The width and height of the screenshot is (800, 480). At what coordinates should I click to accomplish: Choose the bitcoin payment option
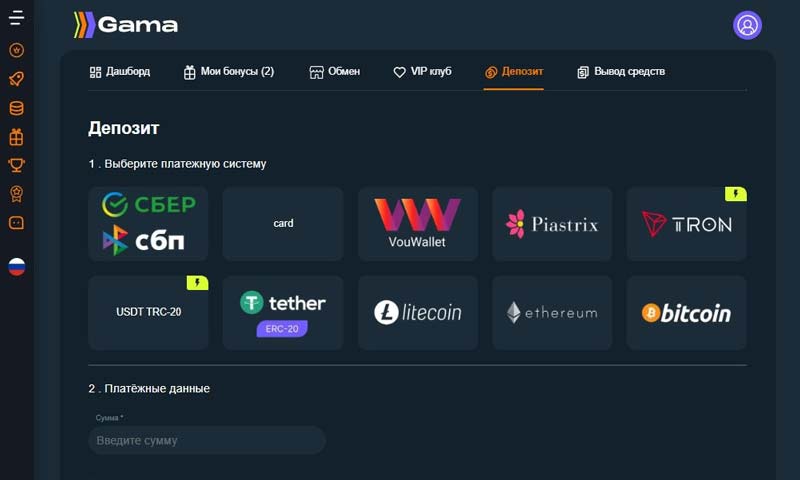(x=686, y=313)
